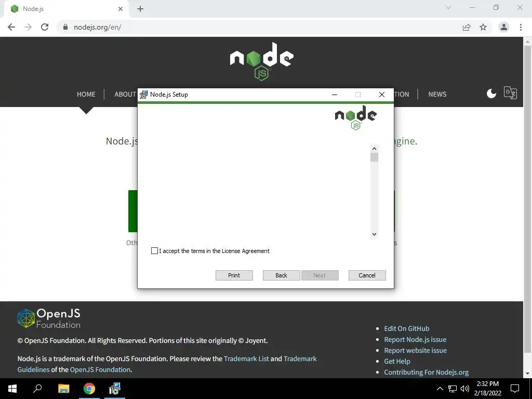Go Back in Node.js Setup
The height and width of the screenshot is (399, 532).
(x=281, y=275)
